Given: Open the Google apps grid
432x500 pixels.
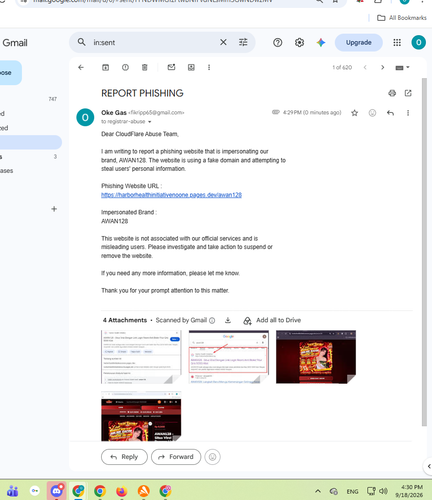Looking at the screenshot, I should (x=397, y=42).
